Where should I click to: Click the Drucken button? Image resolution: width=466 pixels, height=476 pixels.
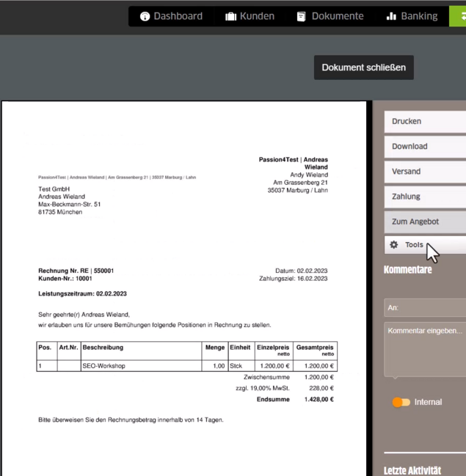[425, 122]
